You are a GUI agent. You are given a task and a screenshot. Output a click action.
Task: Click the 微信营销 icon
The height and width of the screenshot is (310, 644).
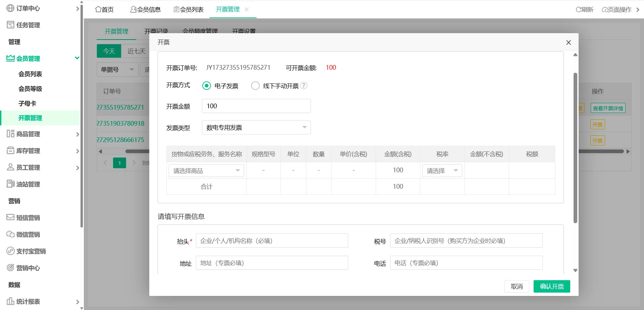[x=10, y=234]
